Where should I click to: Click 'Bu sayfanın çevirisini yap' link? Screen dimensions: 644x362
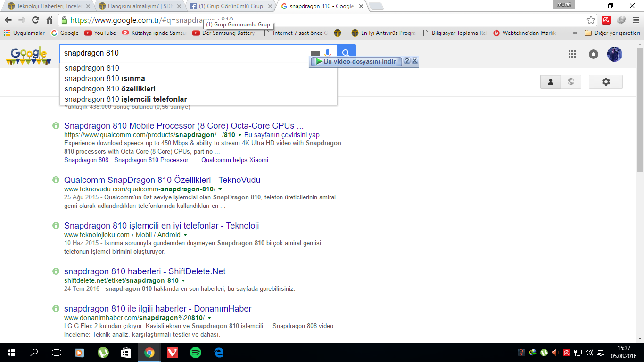282,135
